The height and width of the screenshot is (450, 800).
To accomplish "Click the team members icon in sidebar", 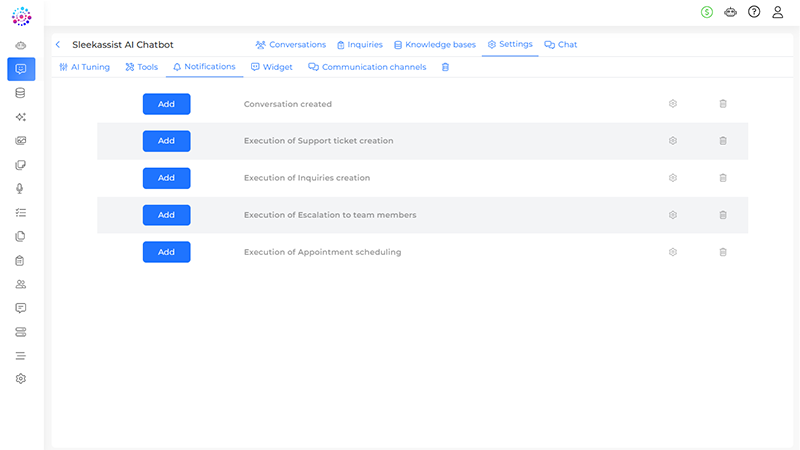I will coord(21,284).
